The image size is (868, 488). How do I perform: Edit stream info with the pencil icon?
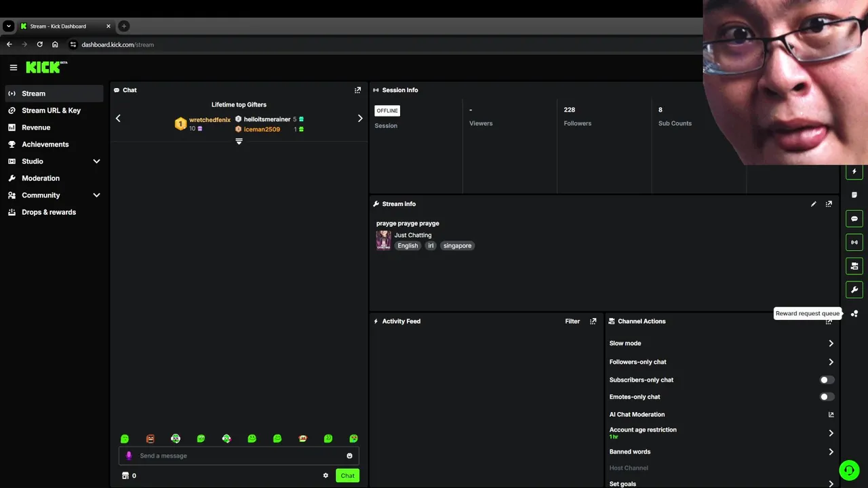coord(813,204)
